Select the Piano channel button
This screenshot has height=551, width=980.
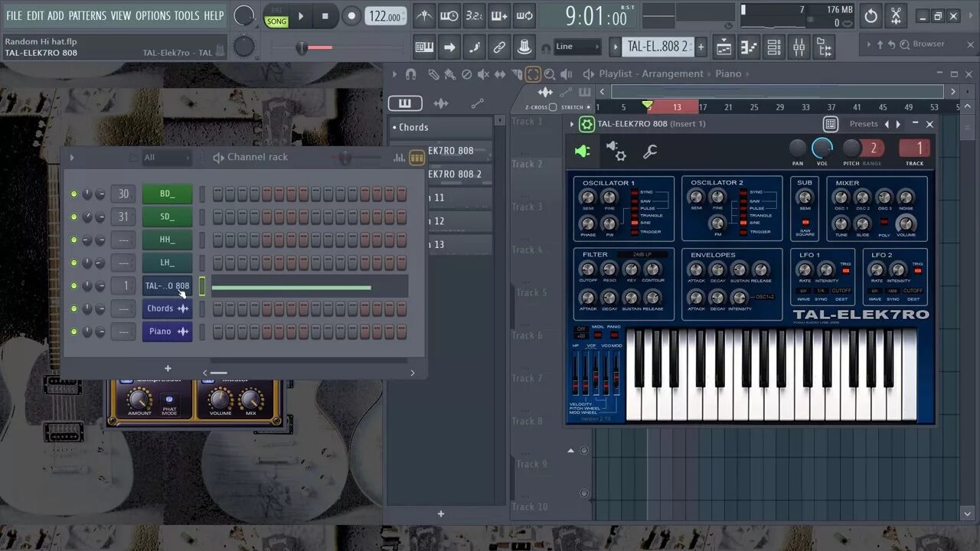tap(167, 331)
